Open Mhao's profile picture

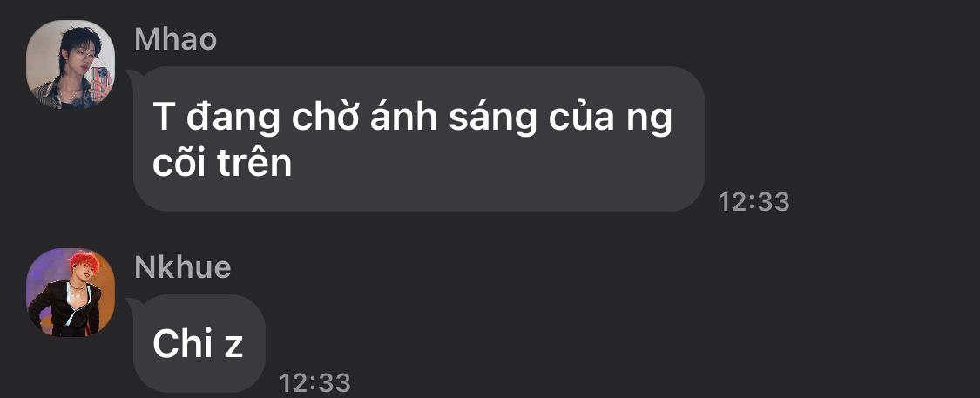[x=71, y=65]
